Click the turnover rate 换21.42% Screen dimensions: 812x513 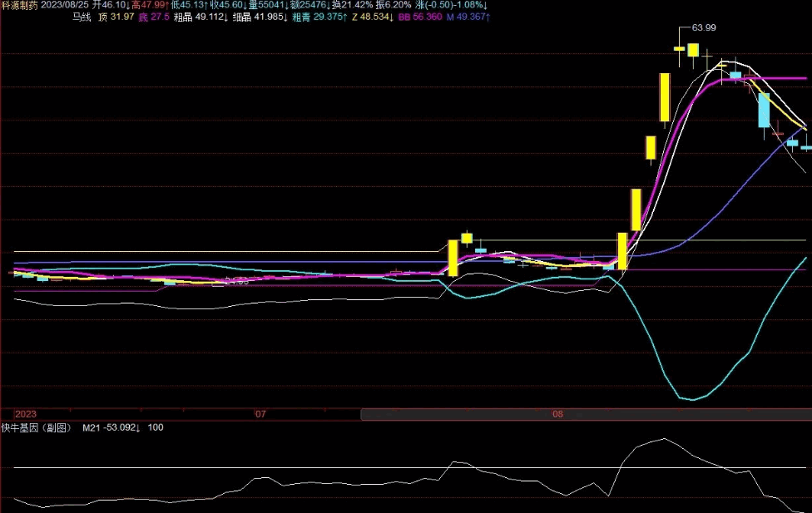pos(353,5)
